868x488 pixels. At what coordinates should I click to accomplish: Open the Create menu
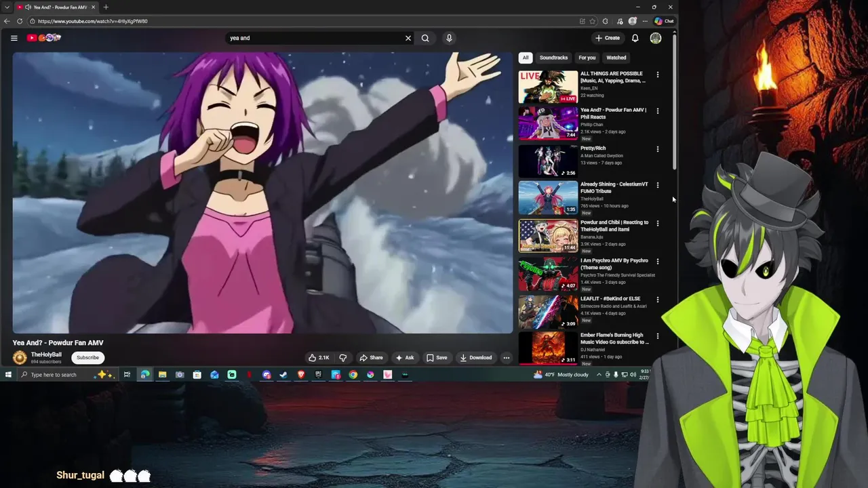coord(608,38)
